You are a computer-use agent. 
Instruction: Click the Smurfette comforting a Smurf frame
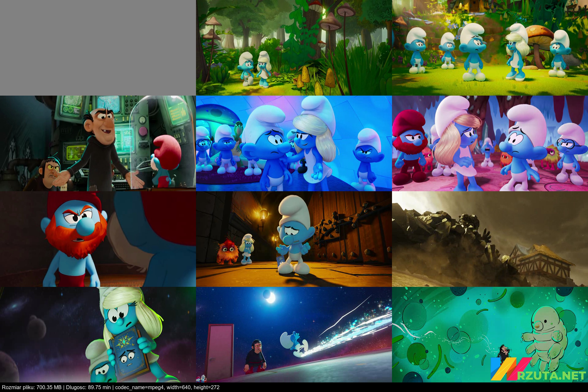294,143
